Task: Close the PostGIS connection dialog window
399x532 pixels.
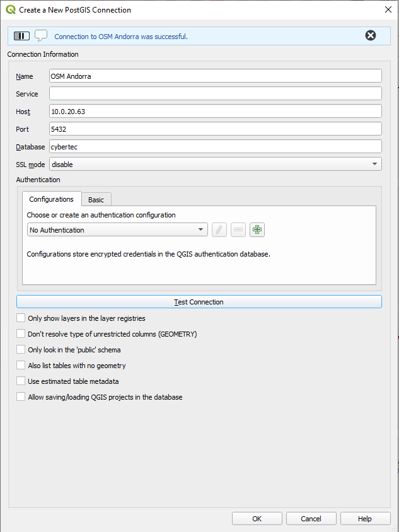Action: click(387, 10)
